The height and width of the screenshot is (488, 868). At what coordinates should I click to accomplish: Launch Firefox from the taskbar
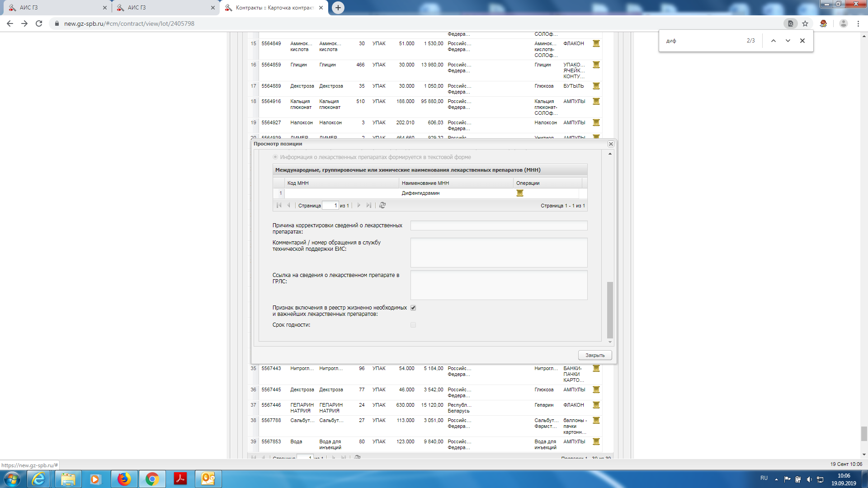tap(124, 479)
